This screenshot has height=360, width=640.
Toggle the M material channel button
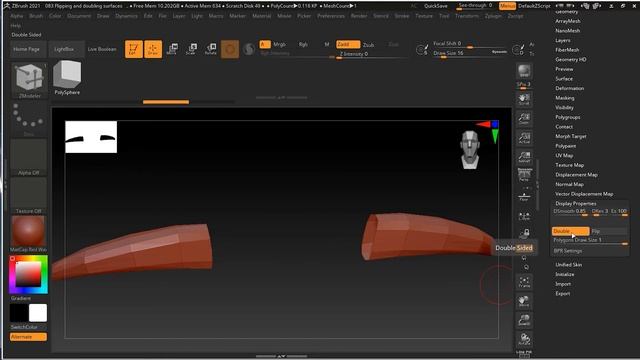coord(327,44)
